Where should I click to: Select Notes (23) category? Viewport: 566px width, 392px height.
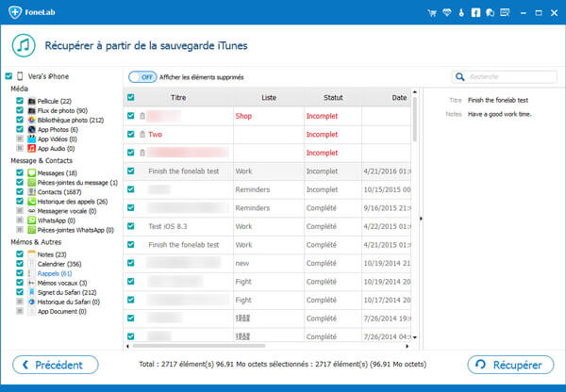[x=52, y=254]
